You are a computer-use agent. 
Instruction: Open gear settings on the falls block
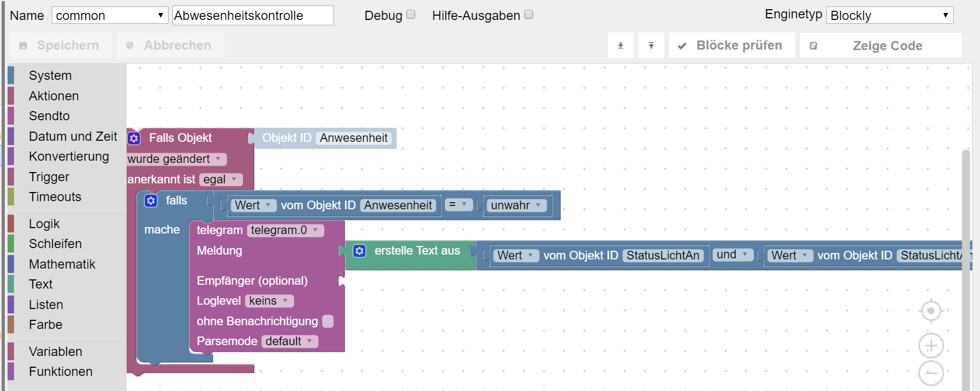coord(151,201)
